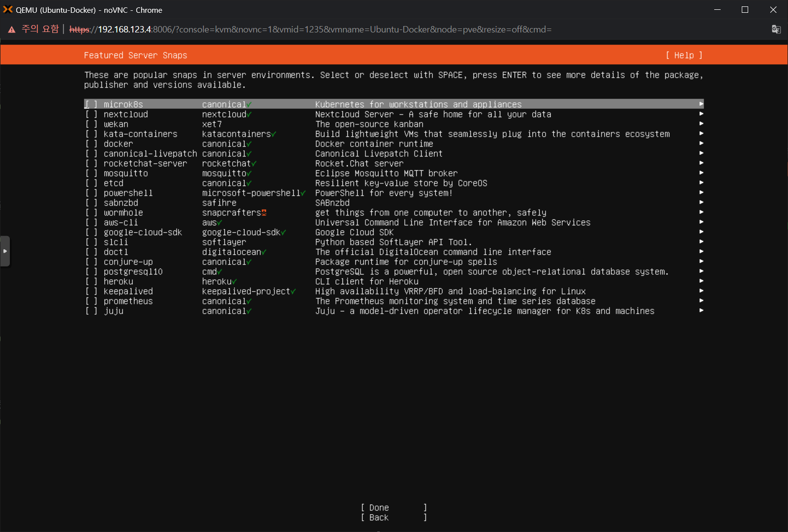The height and width of the screenshot is (532, 788).
Task: Select the rocketchat-server checkbox
Action: [91, 163]
